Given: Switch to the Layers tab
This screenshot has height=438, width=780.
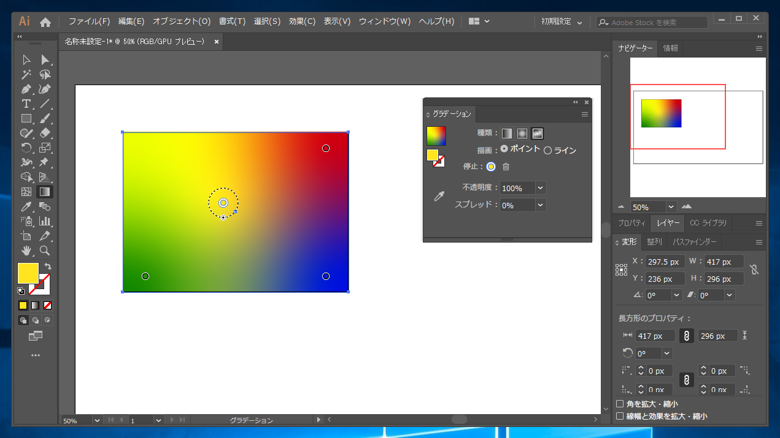Looking at the screenshot, I should (x=667, y=223).
